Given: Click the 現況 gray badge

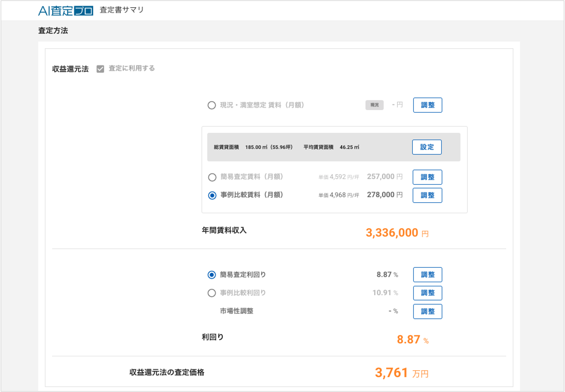Looking at the screenshot, I should pos(375,105).
